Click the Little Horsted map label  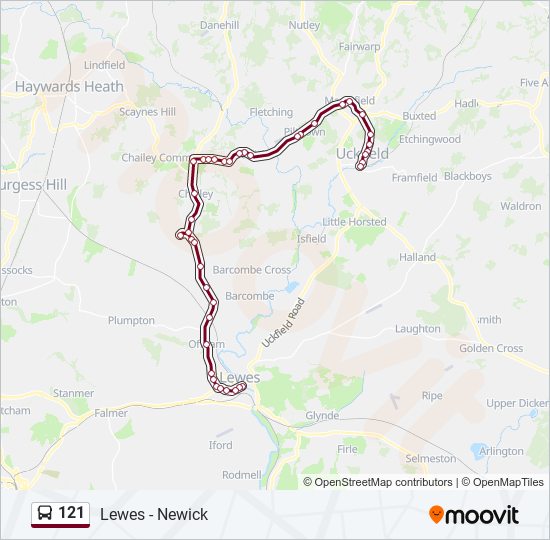pos(354,222)
